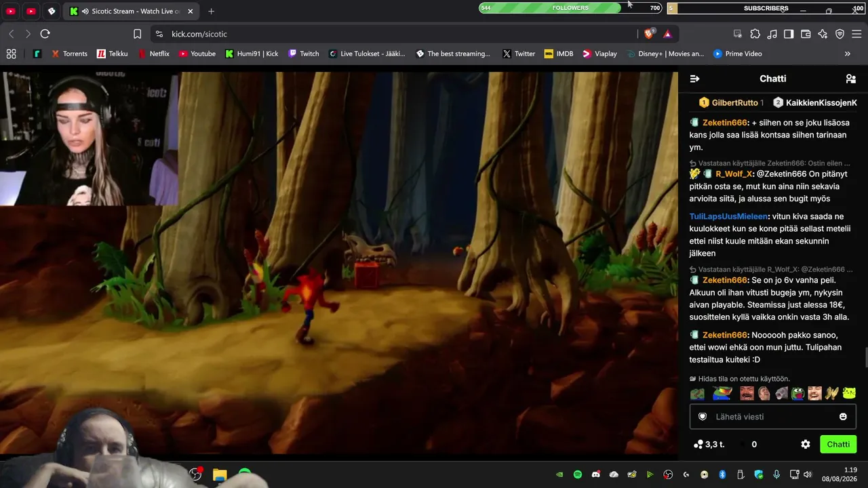Image resolution: width=868 pixels, height=488 pixels.
Task: Click the shield badge icon in message box
Action: tap(703, 417)
